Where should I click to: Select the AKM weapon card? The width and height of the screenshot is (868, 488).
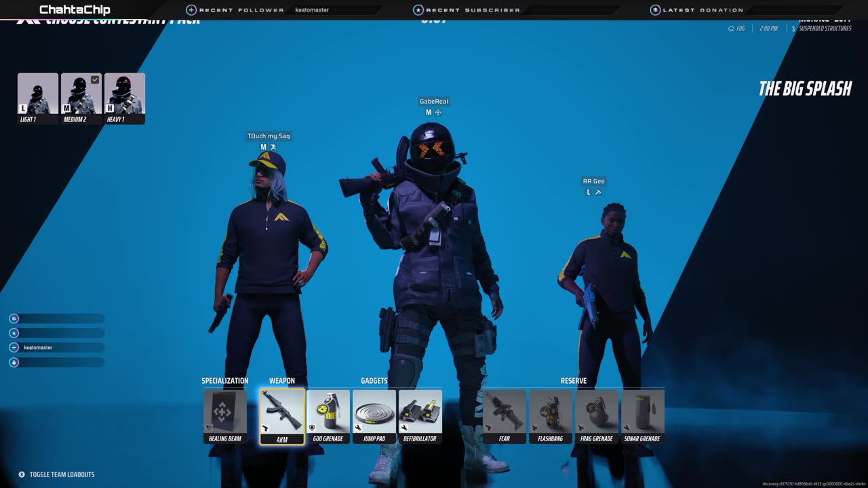(x=282, y=416)
